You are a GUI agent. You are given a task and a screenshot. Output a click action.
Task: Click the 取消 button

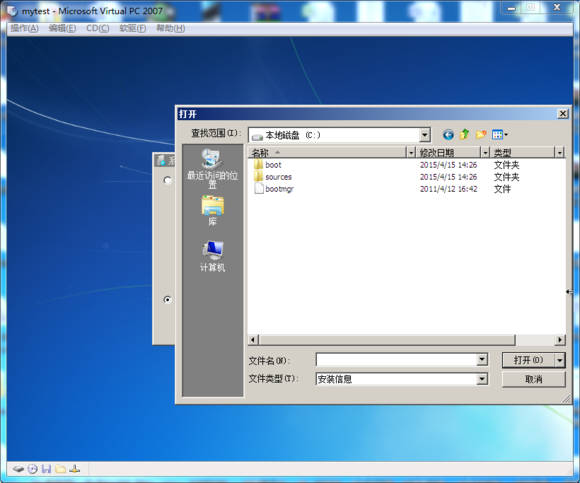point(534,379)
